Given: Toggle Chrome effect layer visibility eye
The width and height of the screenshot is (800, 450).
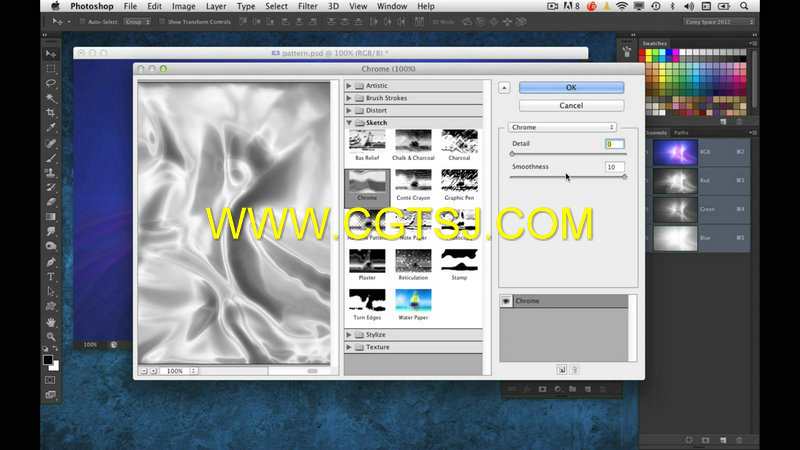Looking at the screenshot, I should [506, 301].
